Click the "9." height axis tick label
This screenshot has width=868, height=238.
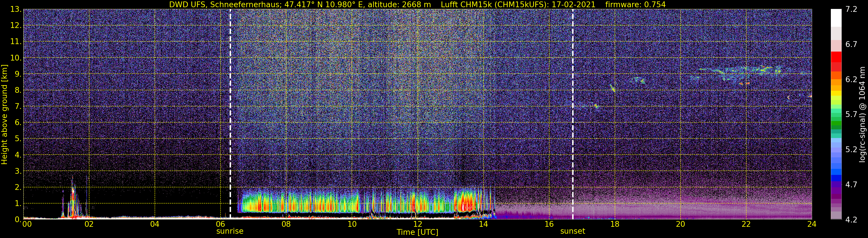[18, 74]
